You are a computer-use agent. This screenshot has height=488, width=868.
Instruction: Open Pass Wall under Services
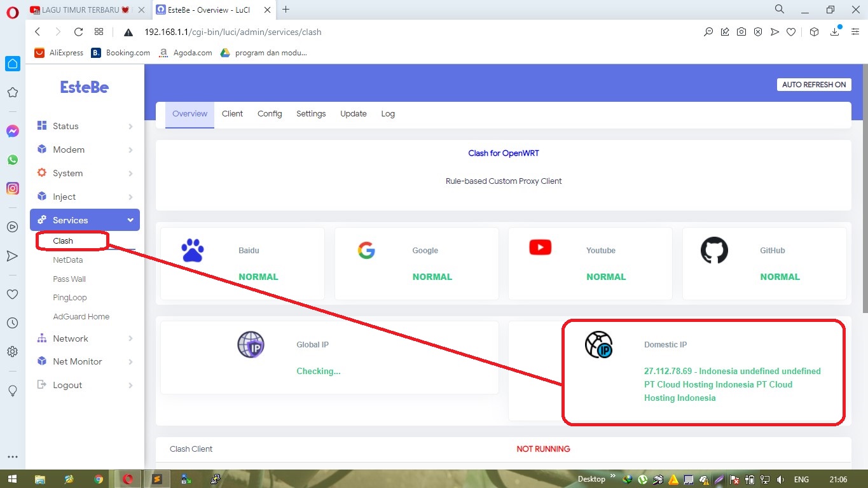69,279
